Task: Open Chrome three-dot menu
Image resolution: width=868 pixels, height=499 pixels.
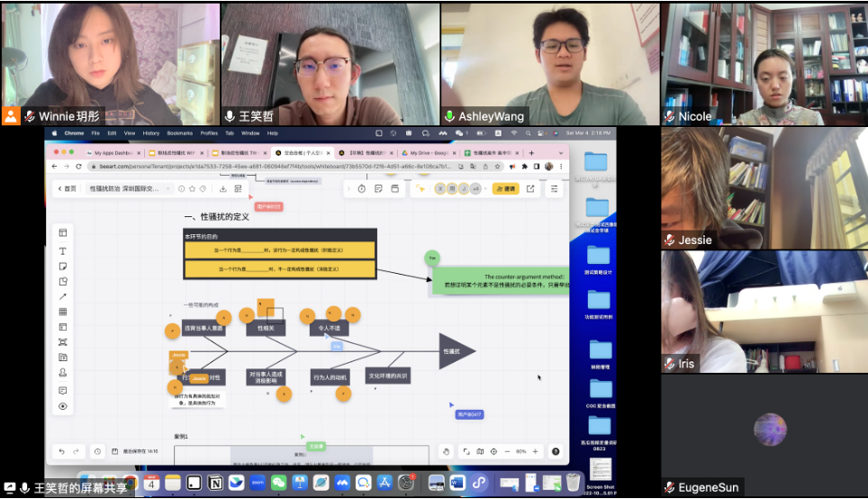Action: point(561,166)
